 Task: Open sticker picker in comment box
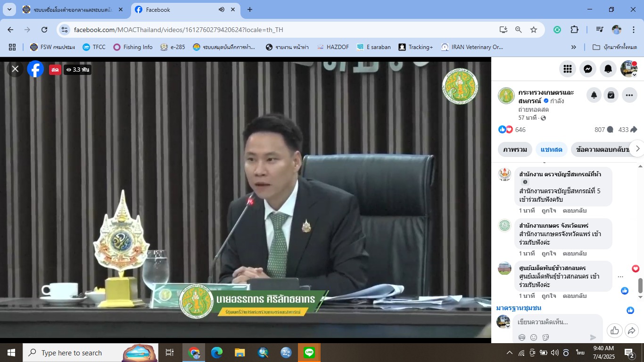pyautogui.click(x=546, y=337)
